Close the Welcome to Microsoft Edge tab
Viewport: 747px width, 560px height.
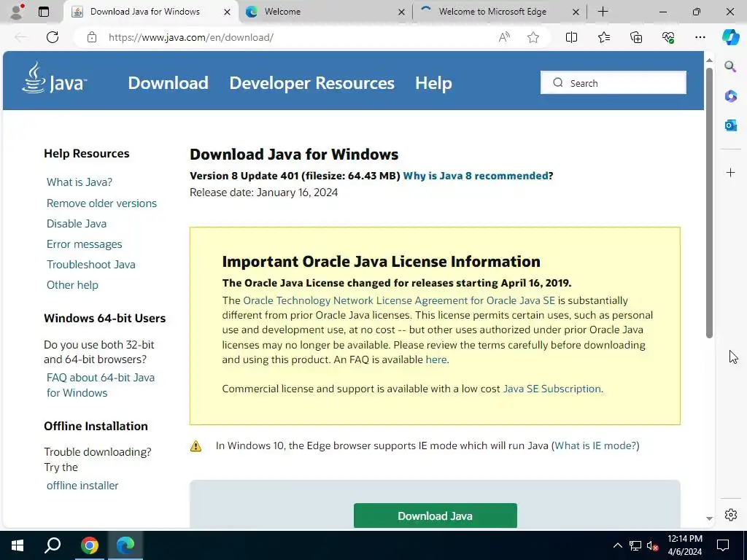[x=576, y=12]
